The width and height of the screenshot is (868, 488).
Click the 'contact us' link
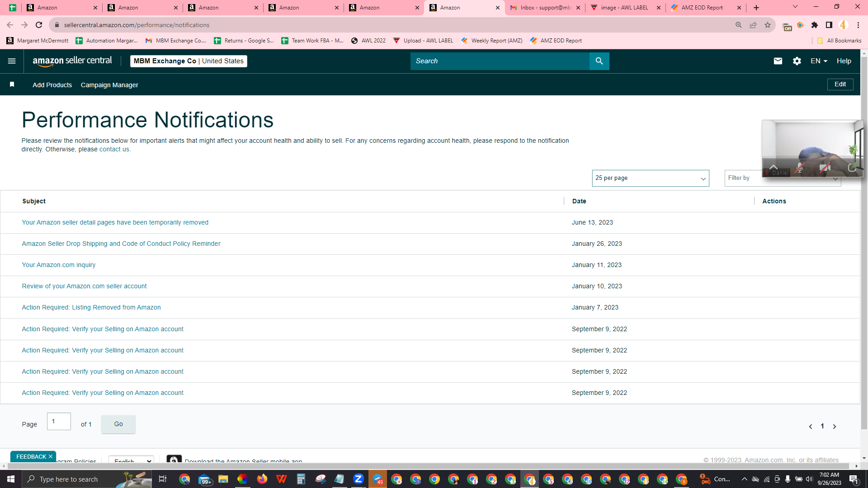point(114,150)
